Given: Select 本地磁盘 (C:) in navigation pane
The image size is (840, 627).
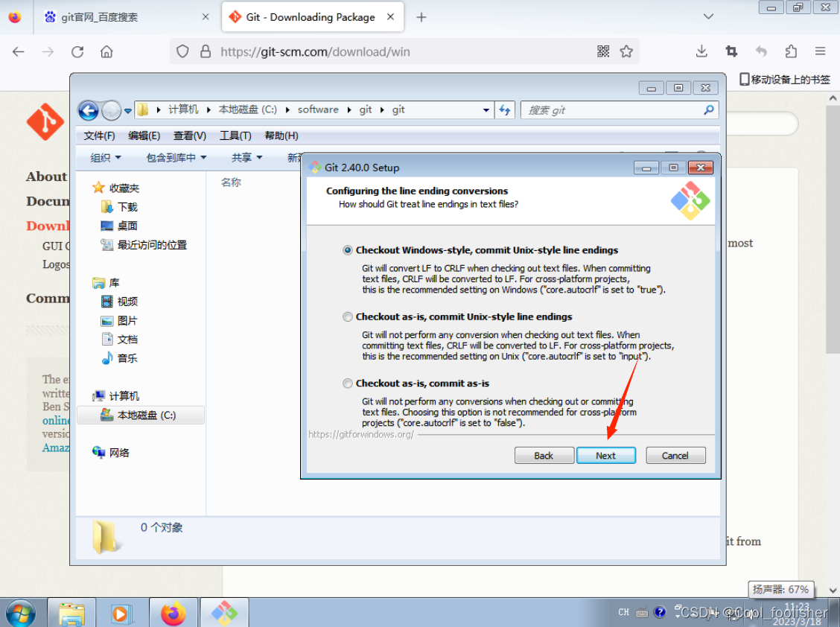Looking at the screenshot, I should coord(141,416).
